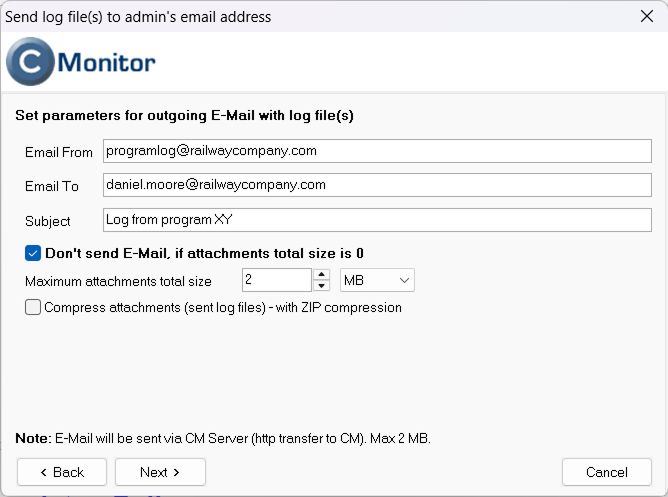Click the Compress attachments label text
The width and height of the screenshot is (668, 497).
tap(223, 307)
